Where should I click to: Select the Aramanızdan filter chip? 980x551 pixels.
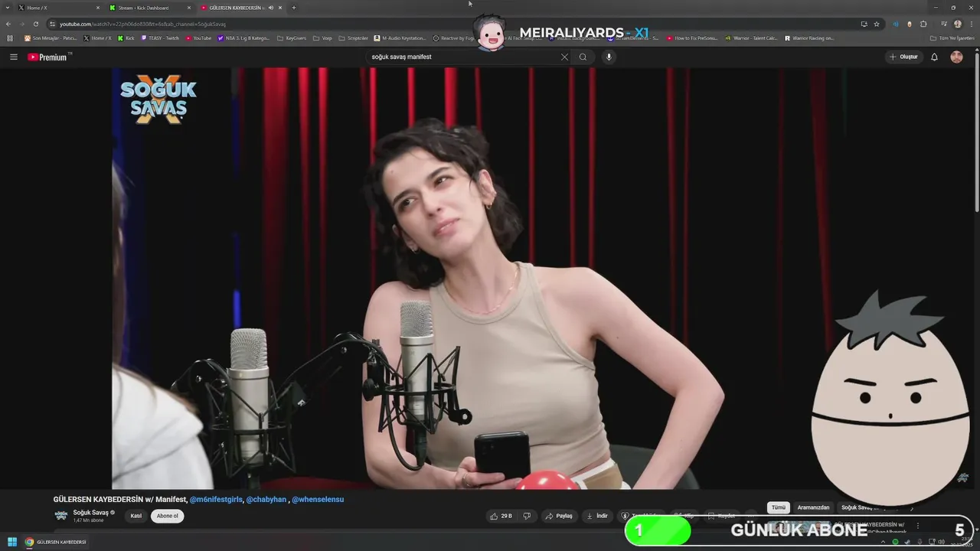tap(813, 507)
